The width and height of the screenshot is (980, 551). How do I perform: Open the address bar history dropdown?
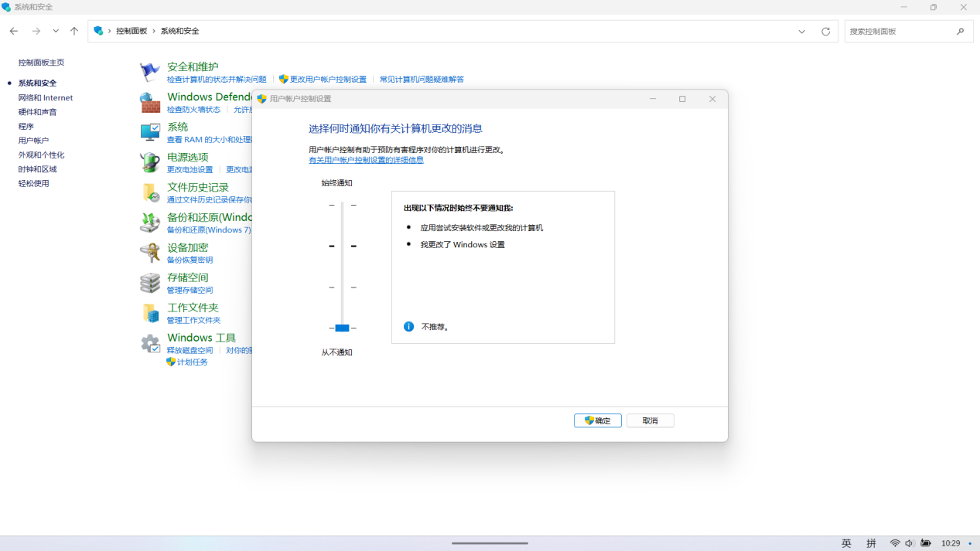802,31
